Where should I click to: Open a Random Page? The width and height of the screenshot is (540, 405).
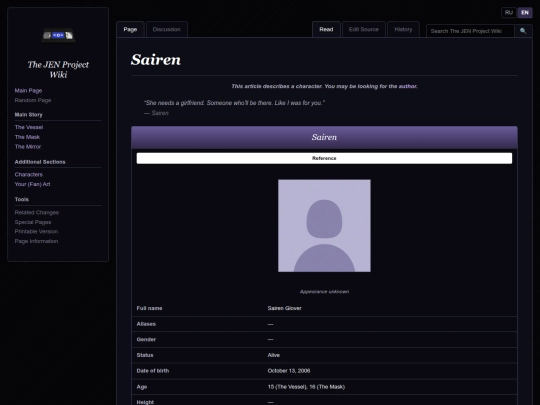click(x=33, y=100)
